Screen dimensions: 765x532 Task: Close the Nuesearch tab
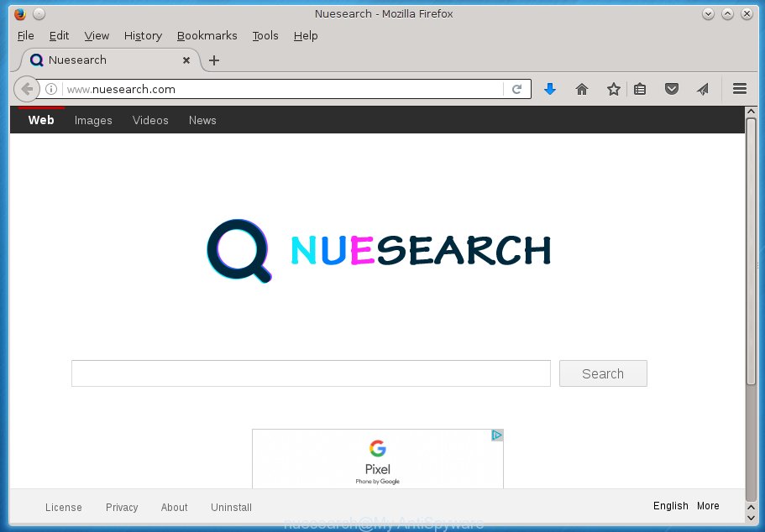(186, 60)
